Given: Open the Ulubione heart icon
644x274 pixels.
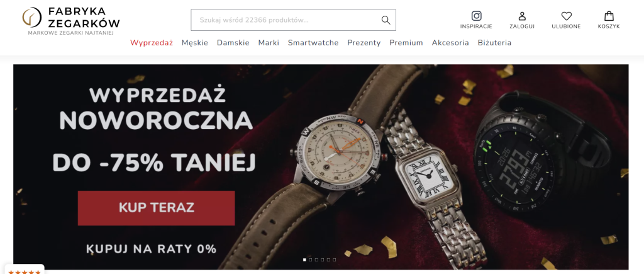Looking at the screenshot, I should pyautogui.click(x=567, y=16).
